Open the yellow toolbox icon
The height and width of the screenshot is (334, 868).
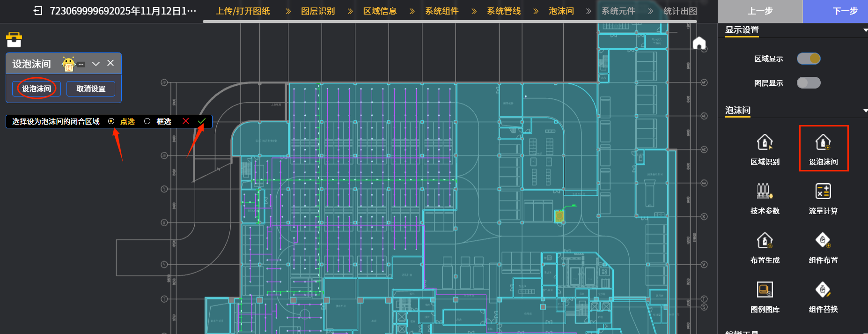point(14,40)
